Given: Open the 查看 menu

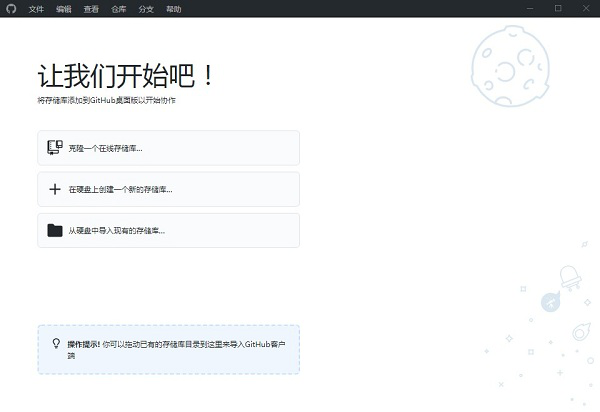Looking at the screenshot, I should coord(91,9).
